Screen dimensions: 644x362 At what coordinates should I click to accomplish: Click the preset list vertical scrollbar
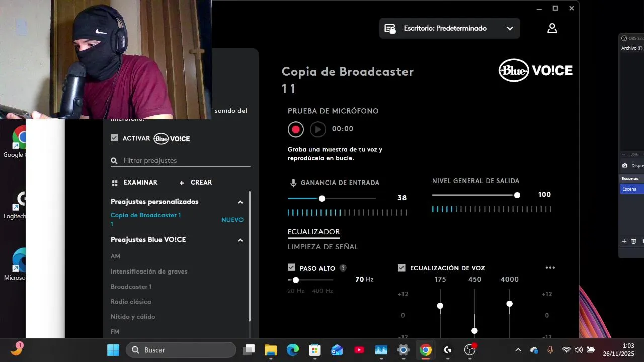pos(250,256)
